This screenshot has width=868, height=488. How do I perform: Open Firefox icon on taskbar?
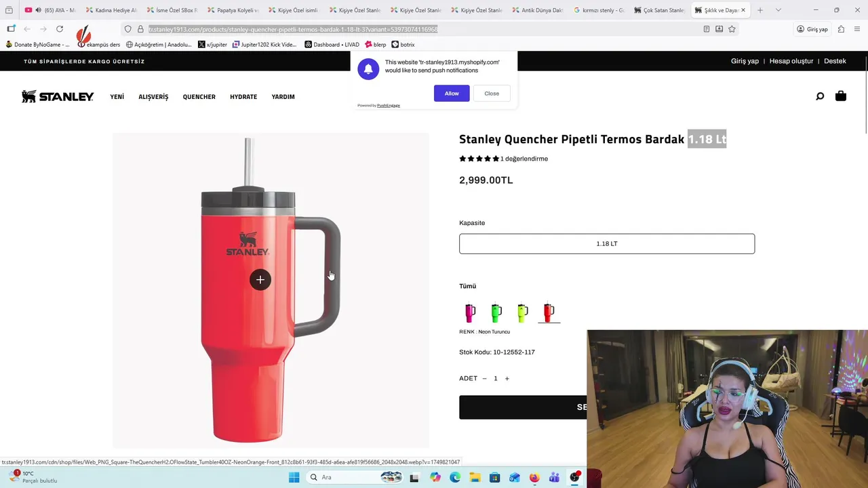click(534, 477)
